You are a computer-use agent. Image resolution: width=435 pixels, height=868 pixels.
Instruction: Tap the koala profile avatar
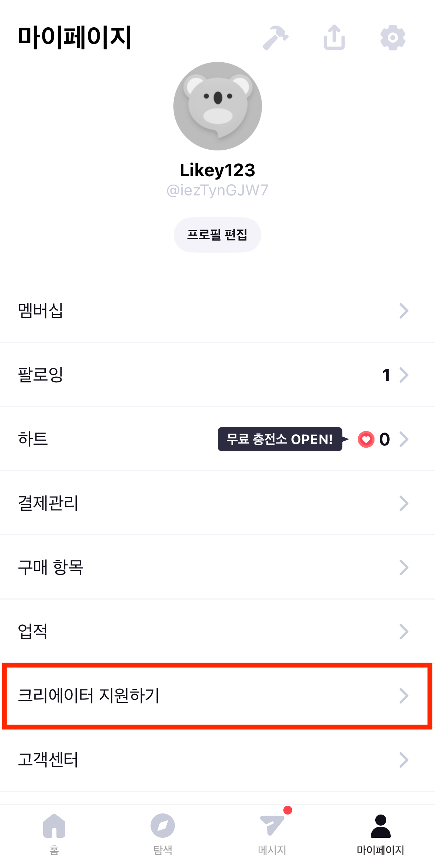point(218,106)
